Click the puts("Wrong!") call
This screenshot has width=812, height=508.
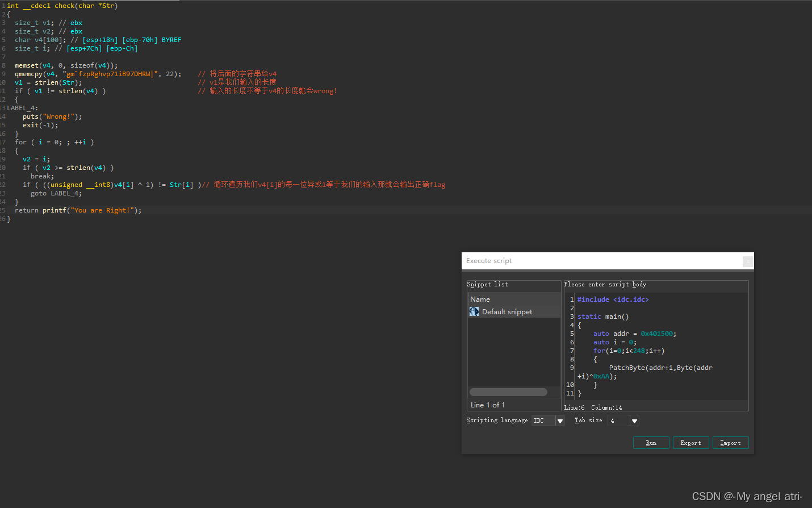point(52,116)
